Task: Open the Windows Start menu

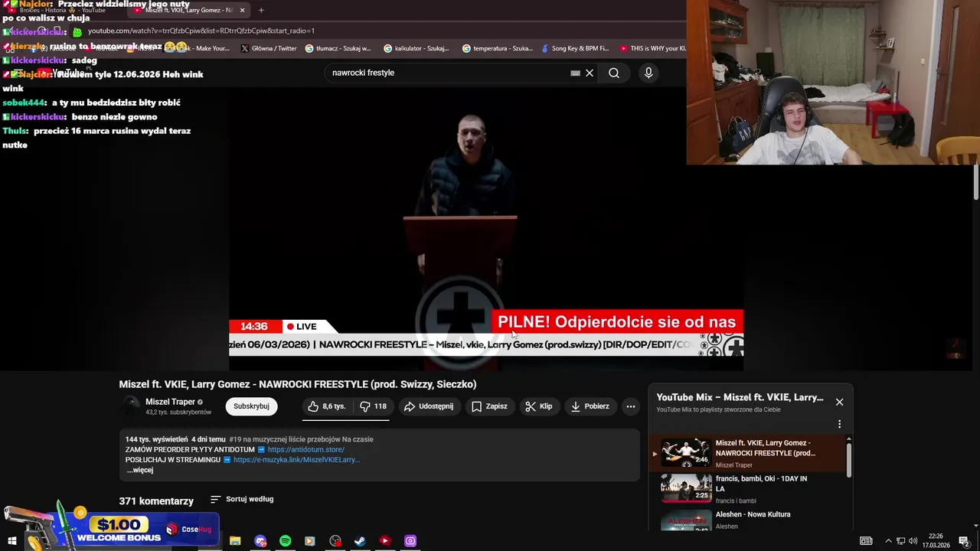Action: pos(11,541)
